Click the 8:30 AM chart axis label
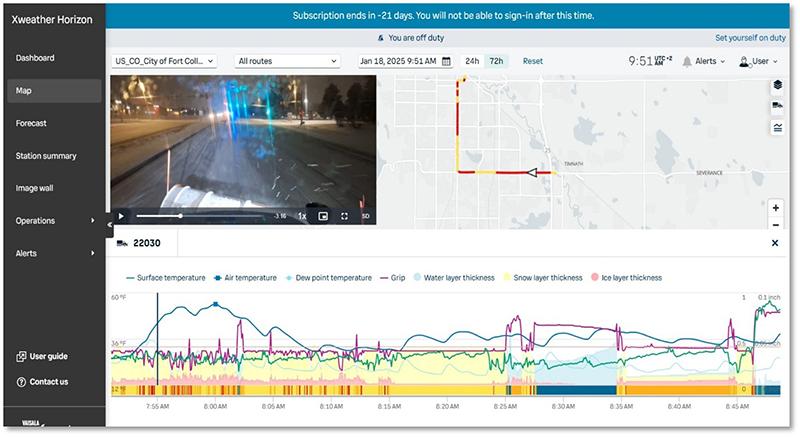The width and height of the screenshot is (800, 437). pyautogui.click(x=563, y=406)
